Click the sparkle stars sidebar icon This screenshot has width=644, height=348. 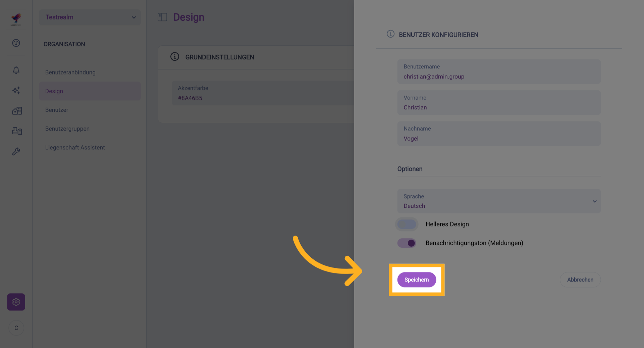coord(16,90)
